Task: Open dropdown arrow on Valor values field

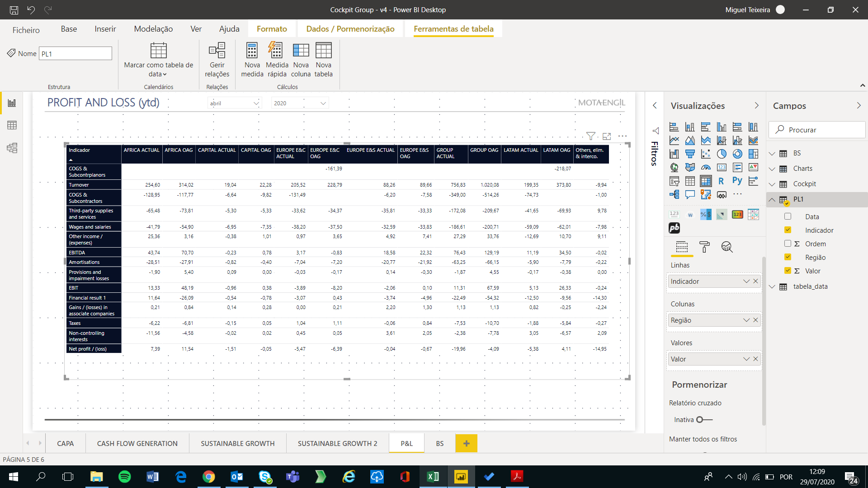Action: (746, 359)
